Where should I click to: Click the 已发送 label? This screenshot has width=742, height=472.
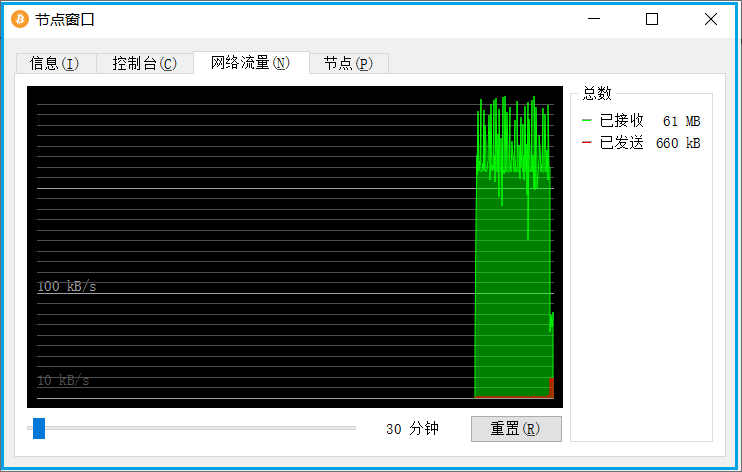621,142
